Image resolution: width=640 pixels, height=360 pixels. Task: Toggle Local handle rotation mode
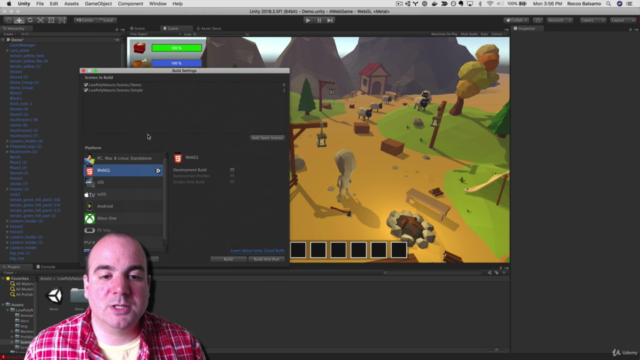click(x=106, y=20)
